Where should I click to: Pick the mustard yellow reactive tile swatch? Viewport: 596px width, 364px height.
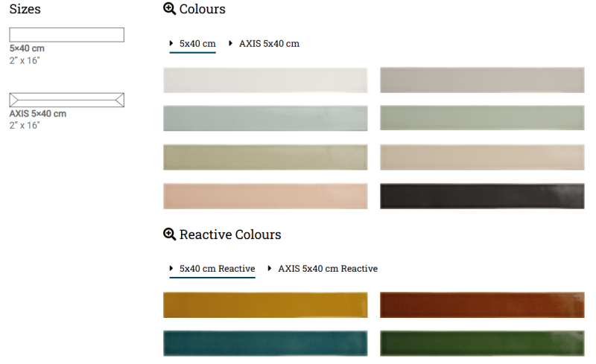point(265,304)
